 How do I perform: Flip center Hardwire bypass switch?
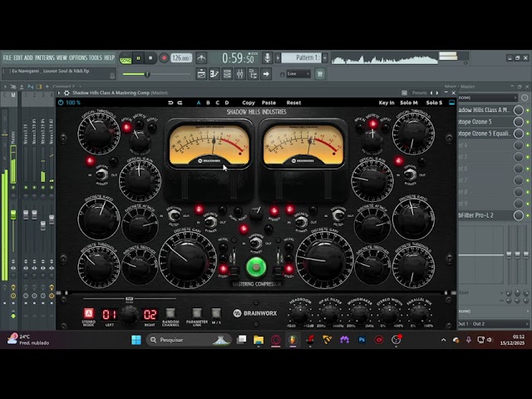256,243
